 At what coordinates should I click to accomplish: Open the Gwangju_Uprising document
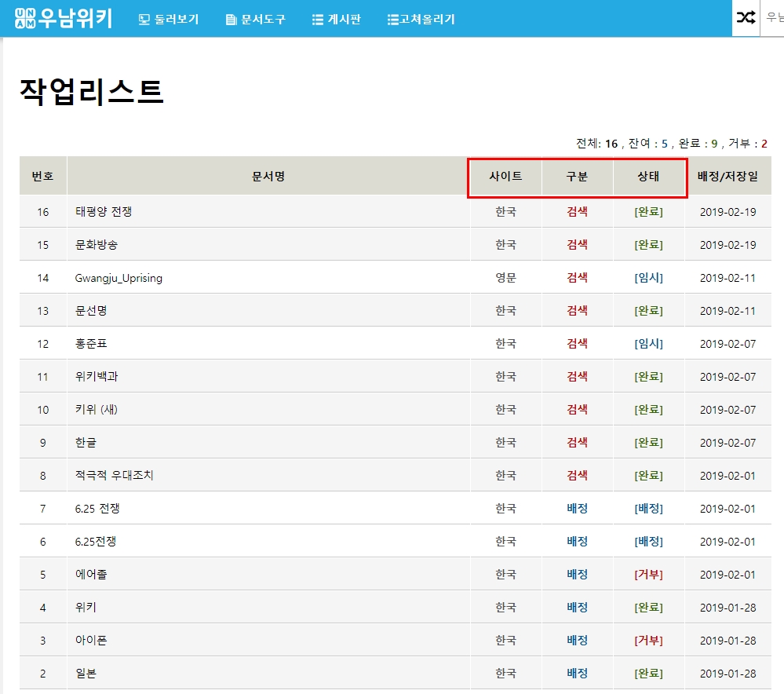(119, 278)
